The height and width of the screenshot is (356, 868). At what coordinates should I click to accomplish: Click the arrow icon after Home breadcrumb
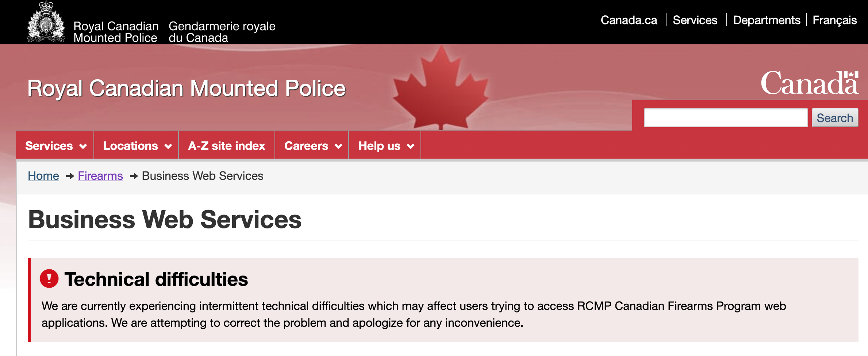[70, 176]
